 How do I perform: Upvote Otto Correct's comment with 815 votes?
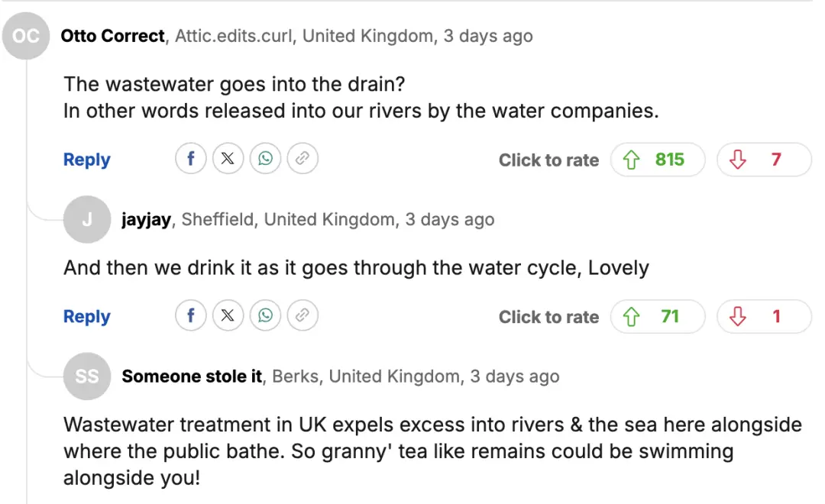pyautogui.click(x=657, y=160)
